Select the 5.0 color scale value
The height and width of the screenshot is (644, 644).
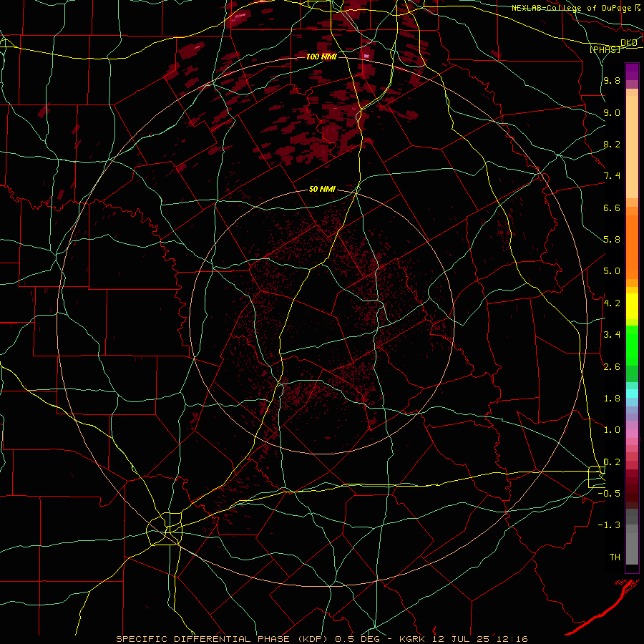click(612, 271)
